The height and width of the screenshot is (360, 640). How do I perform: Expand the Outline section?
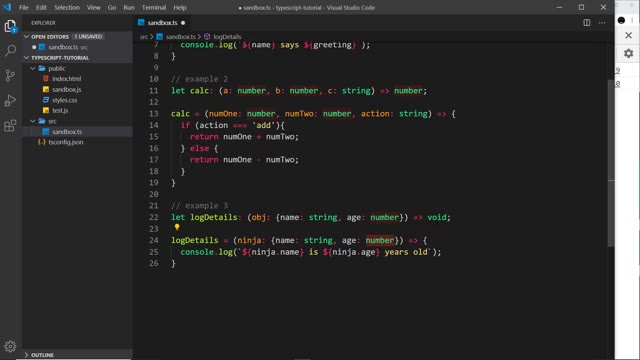click(x=27, y=355)
